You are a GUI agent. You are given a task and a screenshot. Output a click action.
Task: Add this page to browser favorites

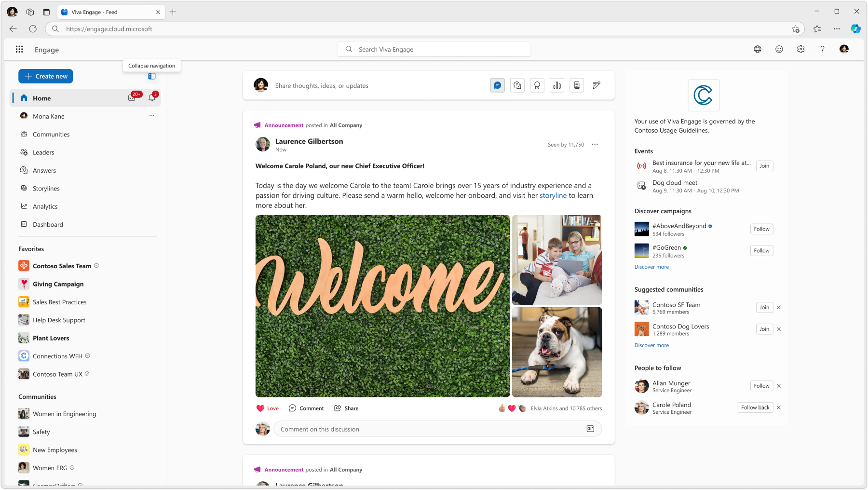click(796, 29)
